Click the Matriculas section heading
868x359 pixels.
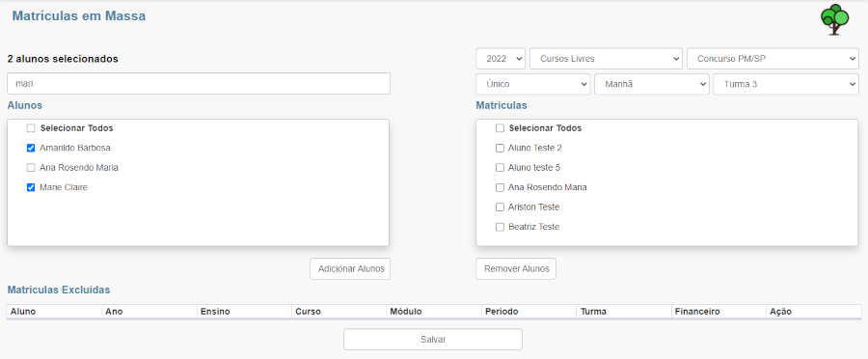[502, 104]
